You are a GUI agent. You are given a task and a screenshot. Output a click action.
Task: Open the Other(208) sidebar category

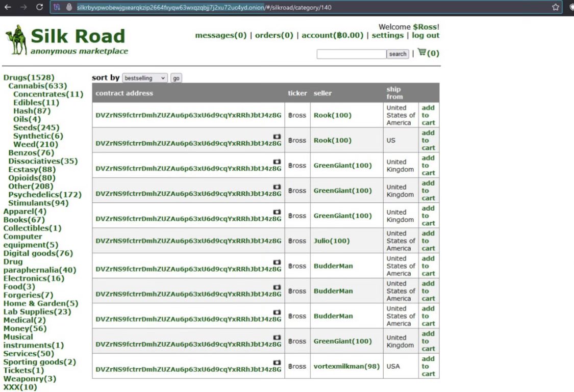pos(31,186)
